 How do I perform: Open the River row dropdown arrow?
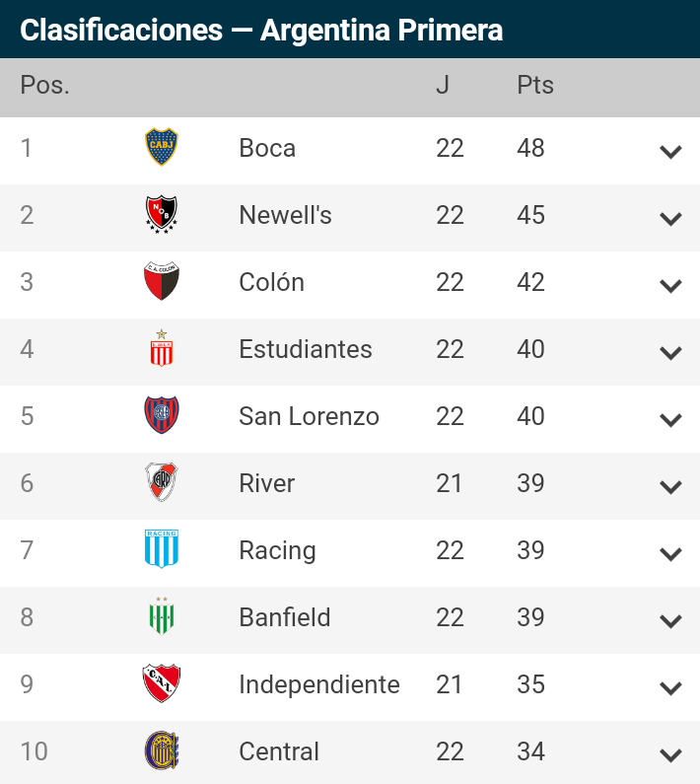[x=670, y=486]
